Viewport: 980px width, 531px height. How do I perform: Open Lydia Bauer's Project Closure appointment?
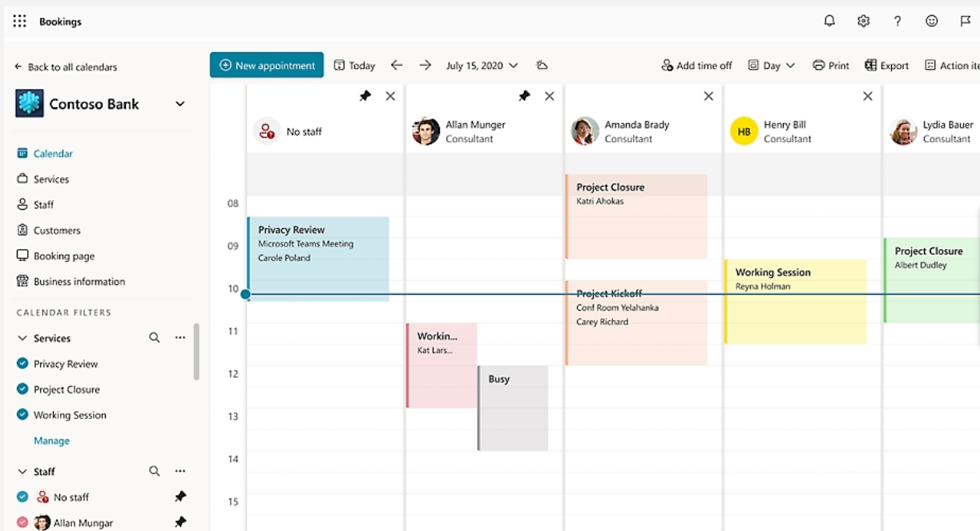coord(931,280)
